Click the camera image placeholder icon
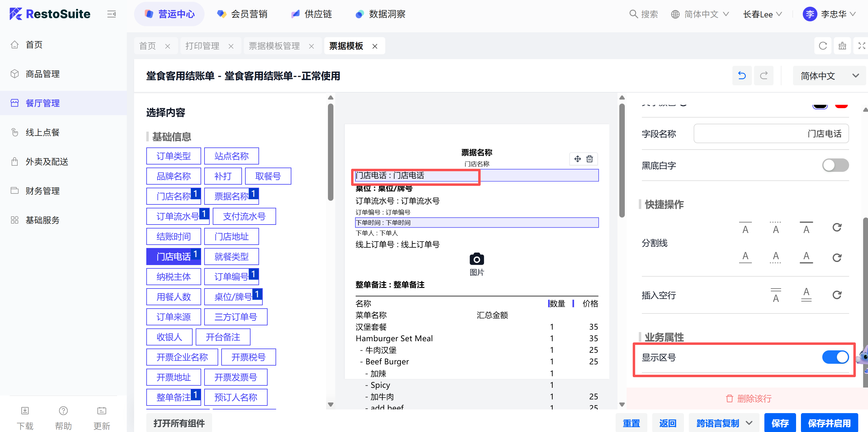 (476, 259)
